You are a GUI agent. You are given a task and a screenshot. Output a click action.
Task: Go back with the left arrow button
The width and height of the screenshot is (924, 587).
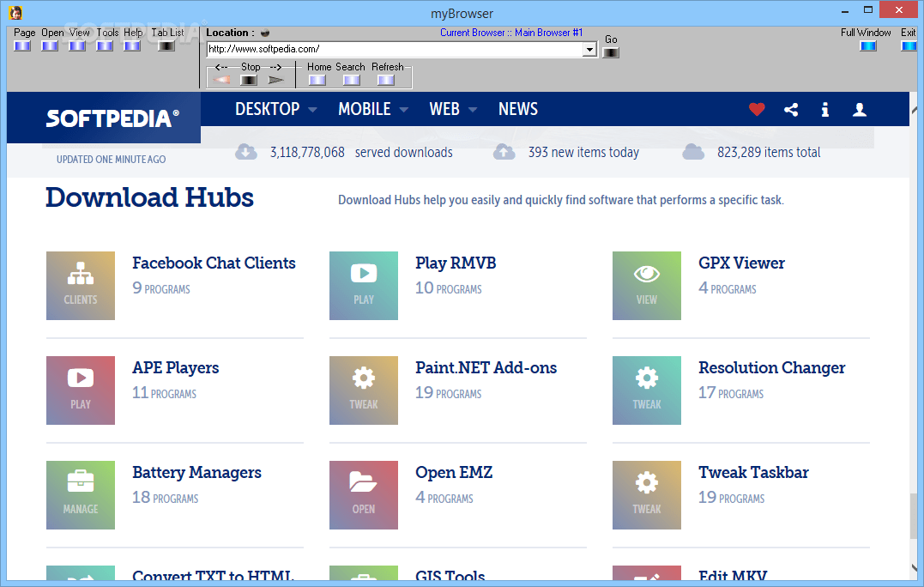(221, 80)
